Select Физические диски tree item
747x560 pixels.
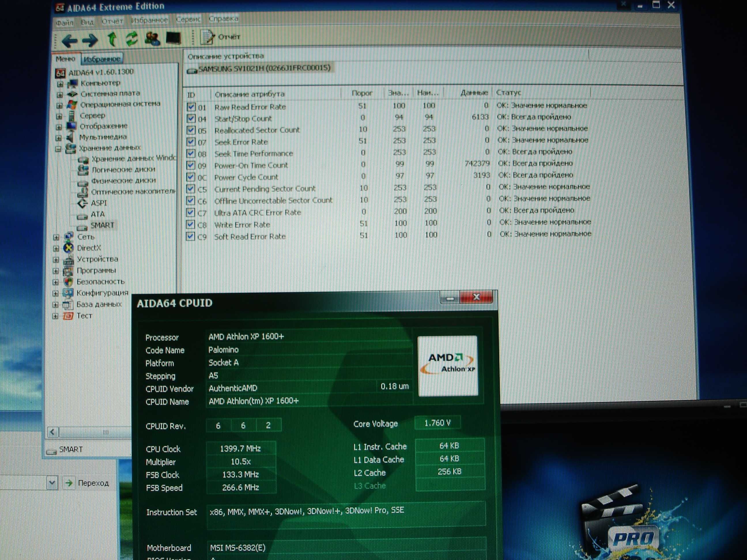124,181
